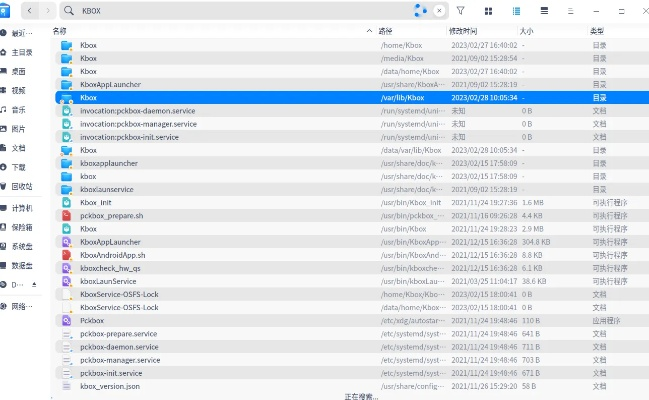Go back to the previous folder
Viewport: 649px width, 400px height.
29,10
